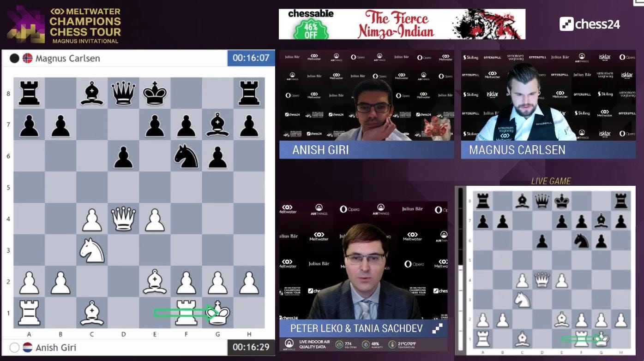Click the white pawn on g2 of main board

point(217,283)
